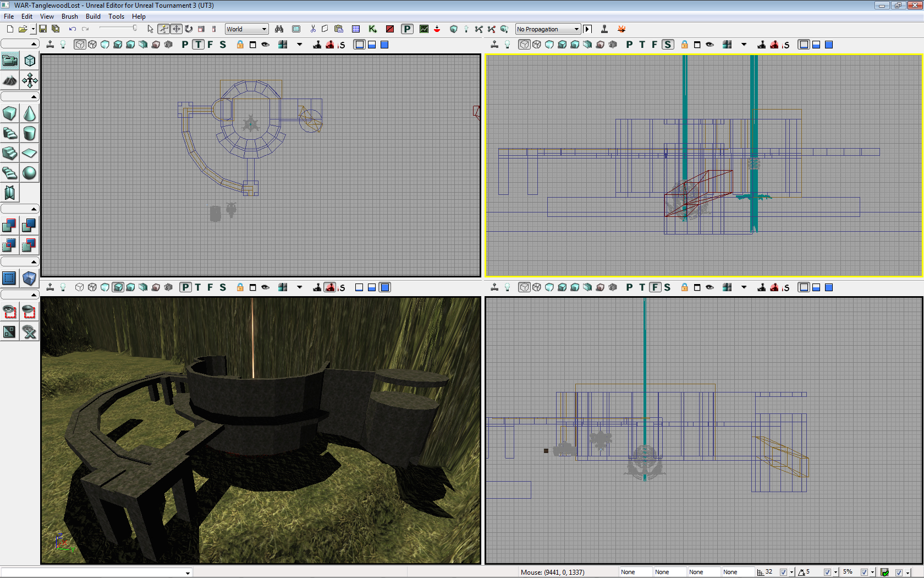This screenshot has height=578, width=924.
Task: Select the Geometry mode tool
Action: (30, 61)
